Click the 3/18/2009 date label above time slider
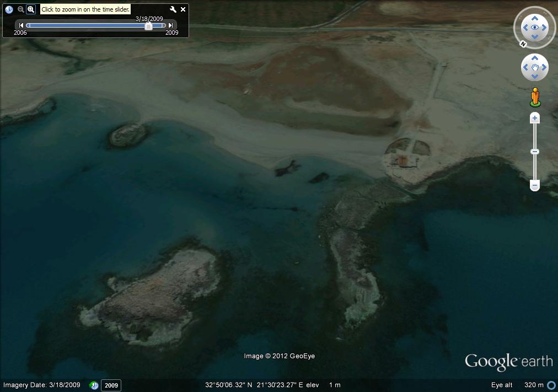This screenshot has height=392, width=558. click(149, 19)
